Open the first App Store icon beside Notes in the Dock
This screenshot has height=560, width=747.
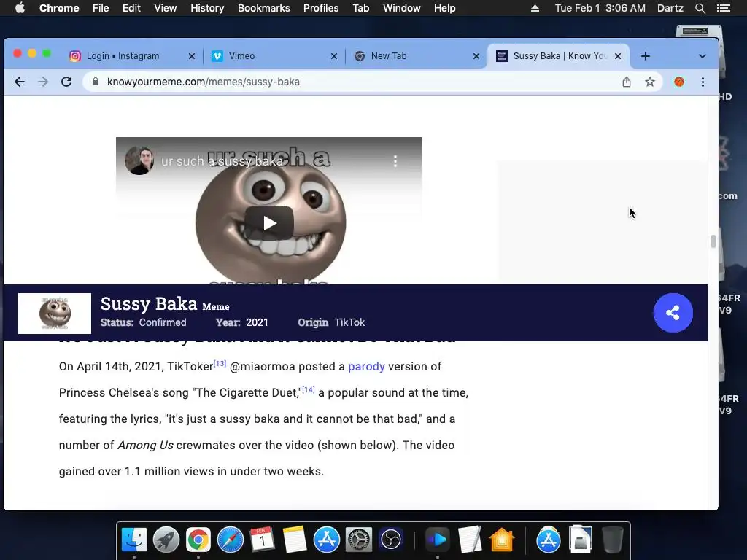tap(326, 540)
